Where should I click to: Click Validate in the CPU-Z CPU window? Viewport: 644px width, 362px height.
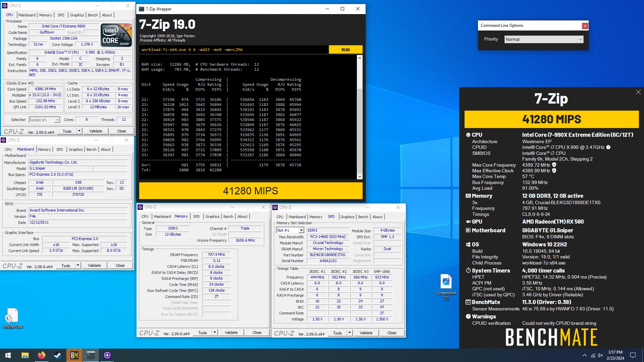pyautogui.click(x=96, y=131)
